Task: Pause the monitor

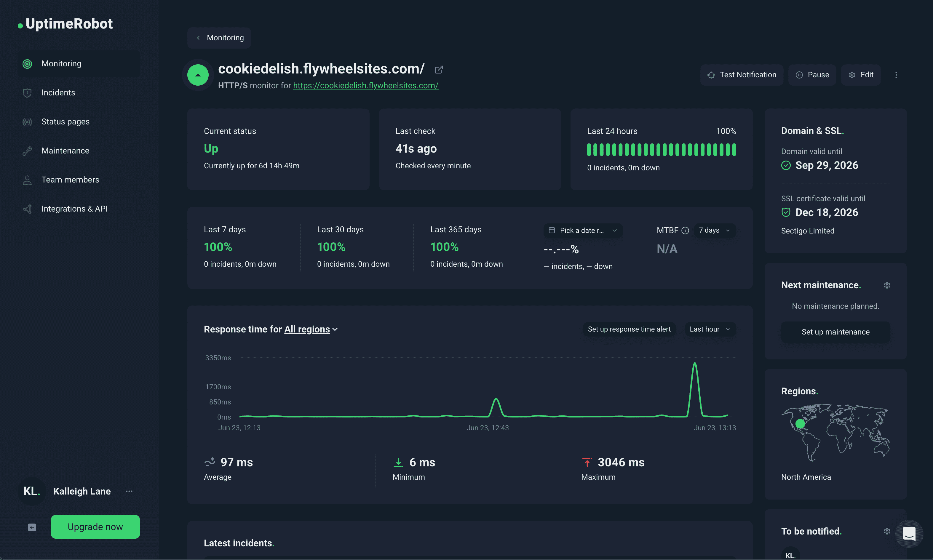Action: coord(812,75)
